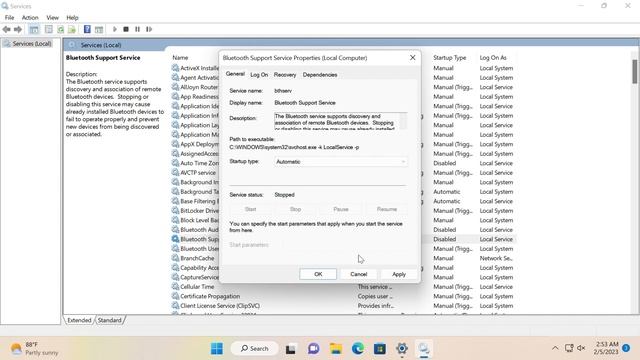
Task: Switch to the Standard view tab
Action: 109,320
